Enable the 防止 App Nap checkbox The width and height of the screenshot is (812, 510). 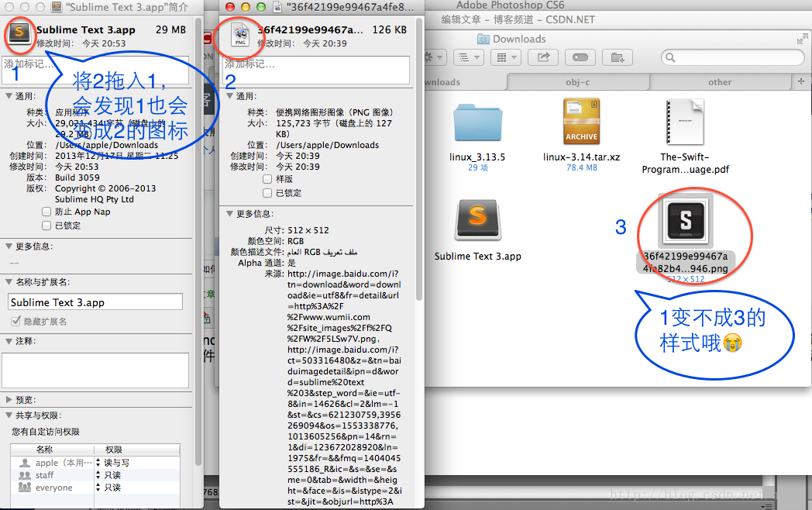tap(46, 212)
